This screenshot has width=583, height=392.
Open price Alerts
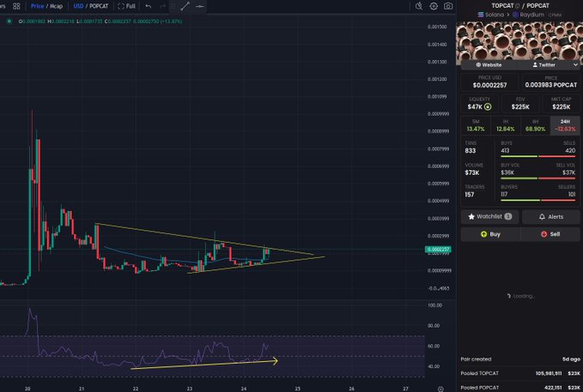click(551, 217)
